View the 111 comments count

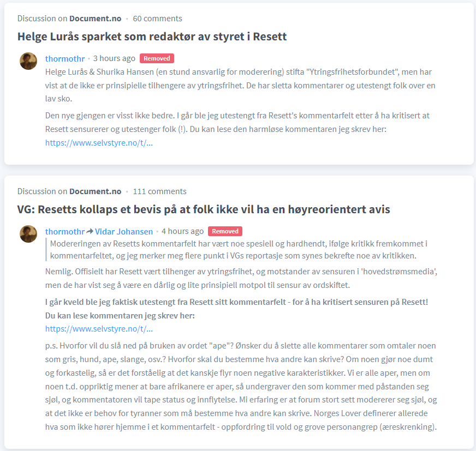(159, 191)
